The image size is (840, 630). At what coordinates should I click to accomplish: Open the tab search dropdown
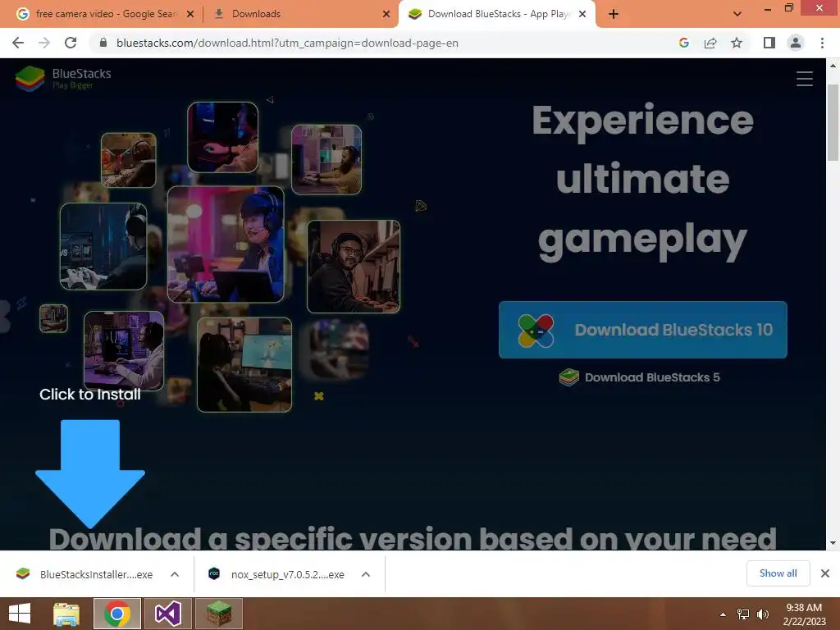coord(737,14)
